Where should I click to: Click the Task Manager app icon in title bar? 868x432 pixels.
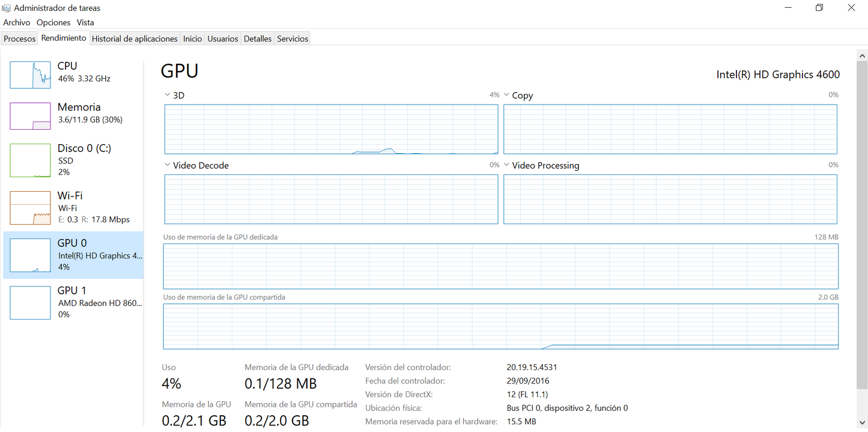7,8
